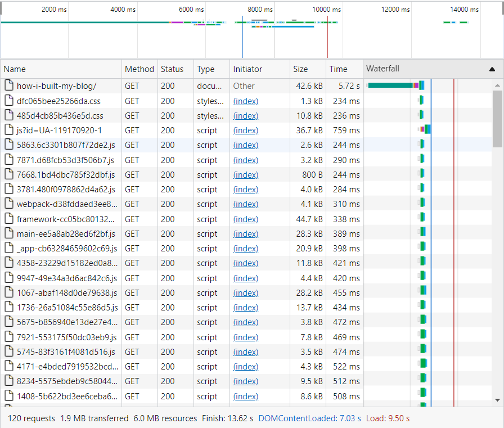Viewport: 504px width, 428px height.
Task: Click the 759 ms time cell
Action: tap(346, 130)
